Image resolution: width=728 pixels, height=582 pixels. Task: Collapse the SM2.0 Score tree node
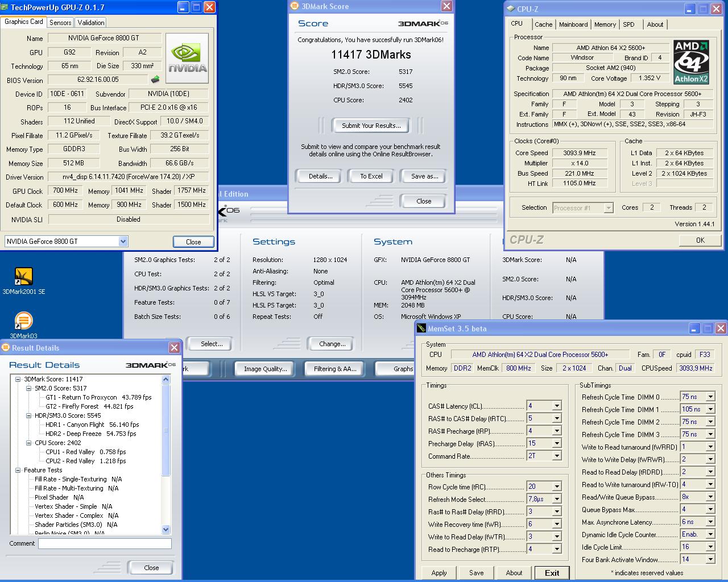[28, 388]
